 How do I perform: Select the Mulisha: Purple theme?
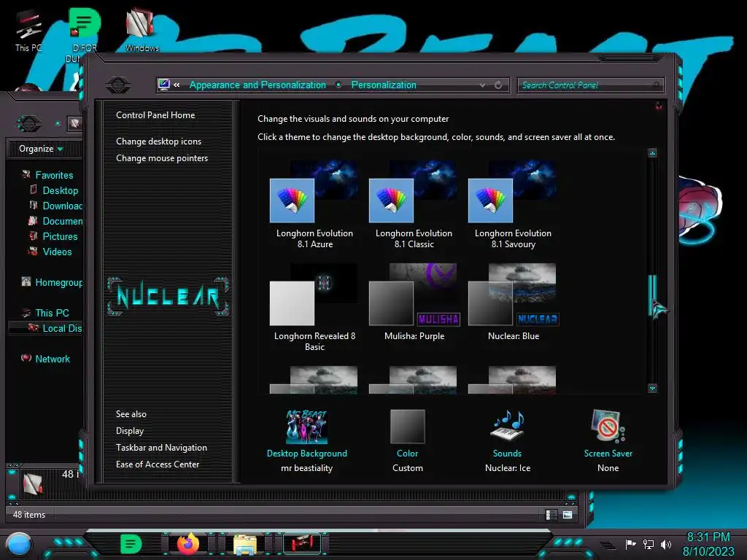414,303
